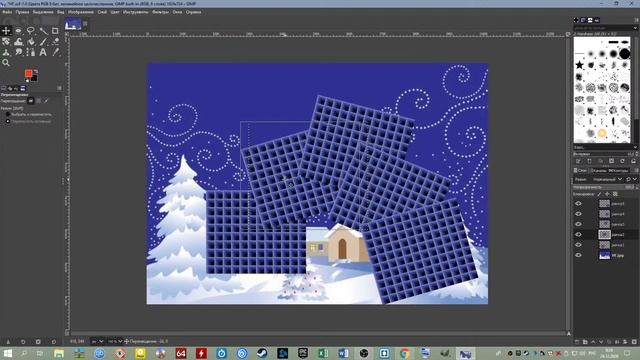Image resolution: width=640 pixels, height=360 pixels.
Task: Select the Crop tool
Action: [56, 31]
